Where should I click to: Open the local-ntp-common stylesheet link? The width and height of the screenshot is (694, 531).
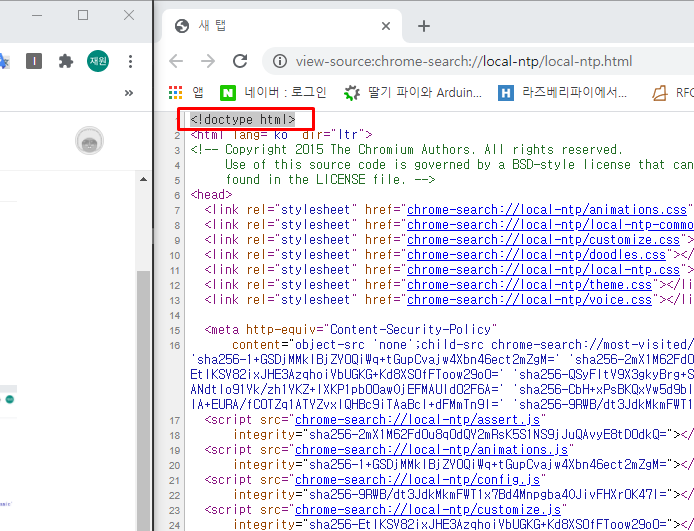pyautogui.click(x=551, y=224)
